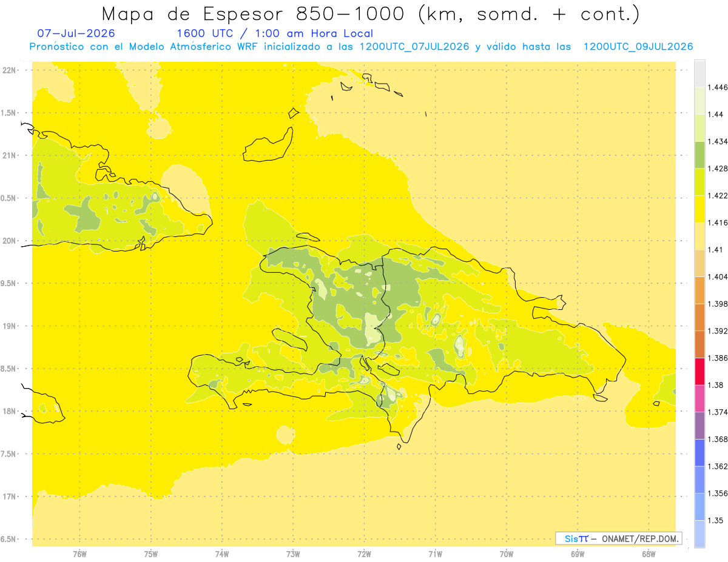Viewport: 728px width, 562px height.
Task: Click the colorbar label '1.446'
Action: 718,87
